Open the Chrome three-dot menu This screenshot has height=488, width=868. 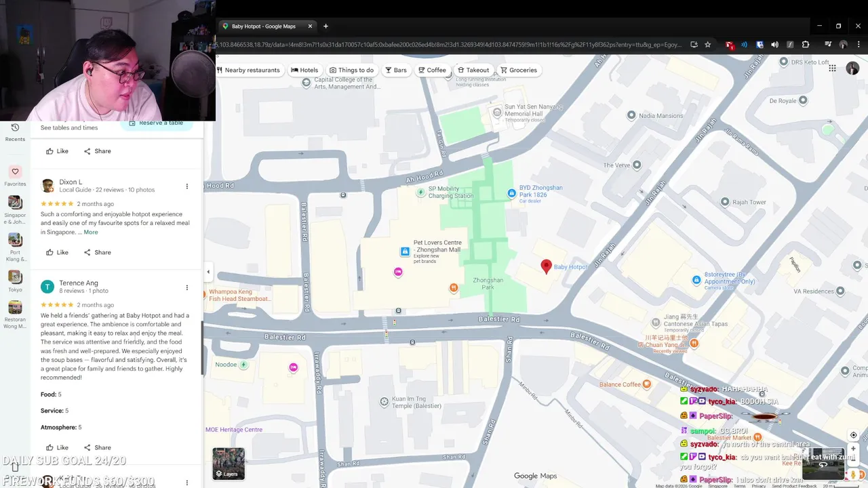[858, 45]
